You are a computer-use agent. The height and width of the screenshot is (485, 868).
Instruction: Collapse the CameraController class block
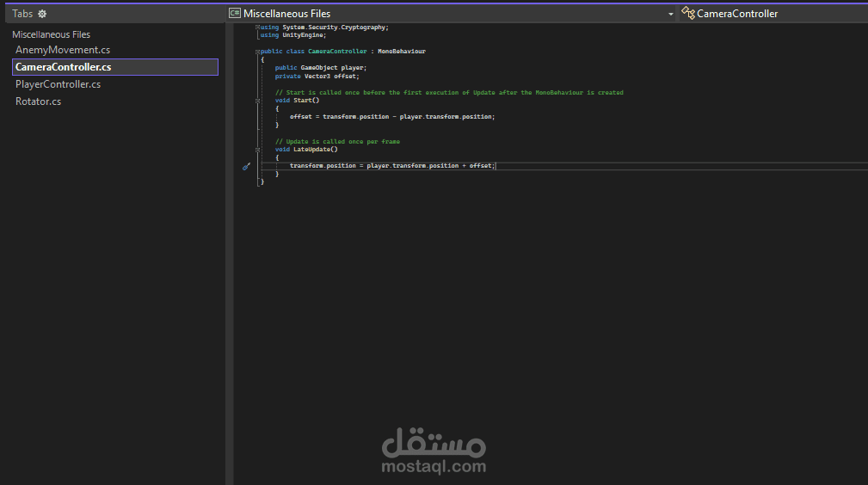(257, 52)
